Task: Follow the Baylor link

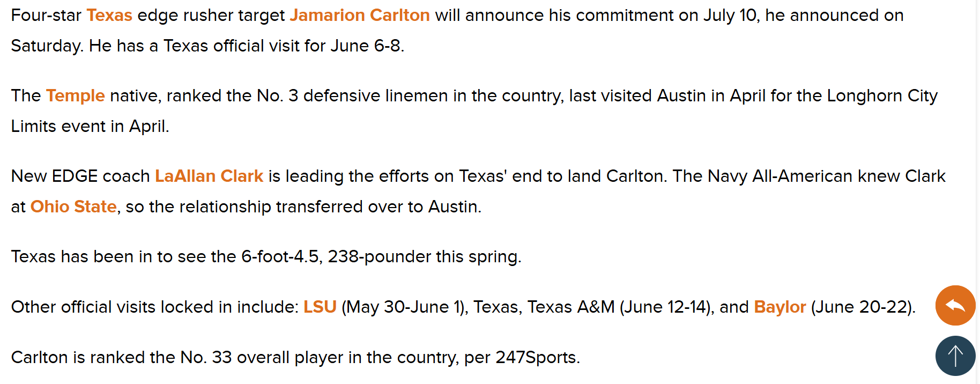Action: point(780,307)
